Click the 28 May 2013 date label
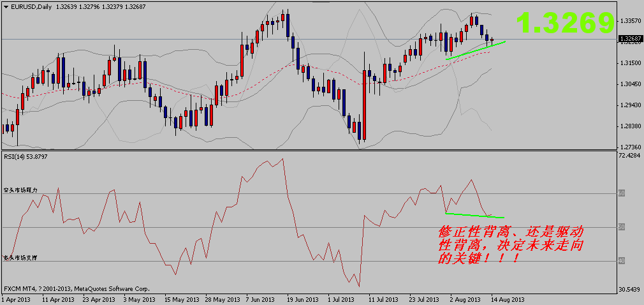 (x=222, y=299)
